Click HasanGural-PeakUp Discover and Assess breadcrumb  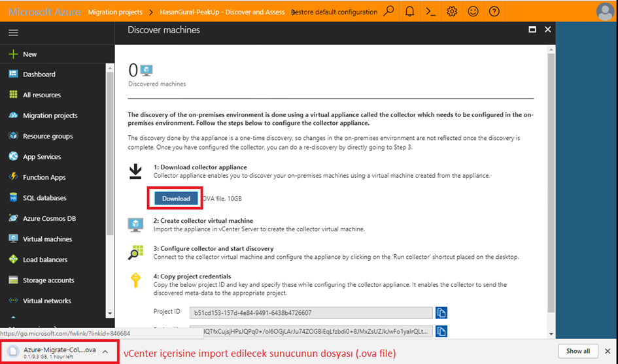coord(222,12)
